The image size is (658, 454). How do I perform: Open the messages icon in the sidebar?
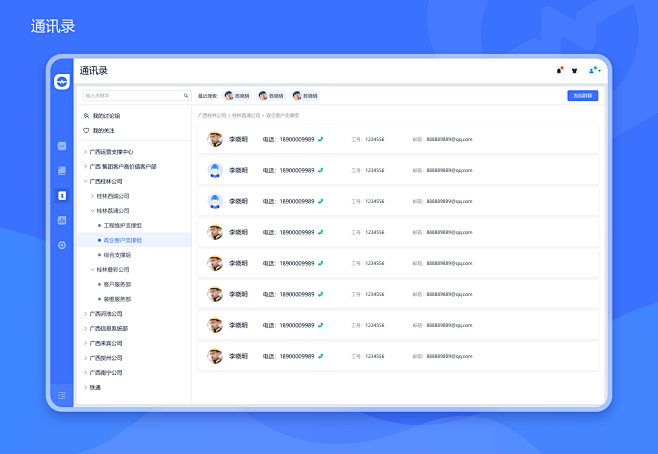(x=62, y=146)
